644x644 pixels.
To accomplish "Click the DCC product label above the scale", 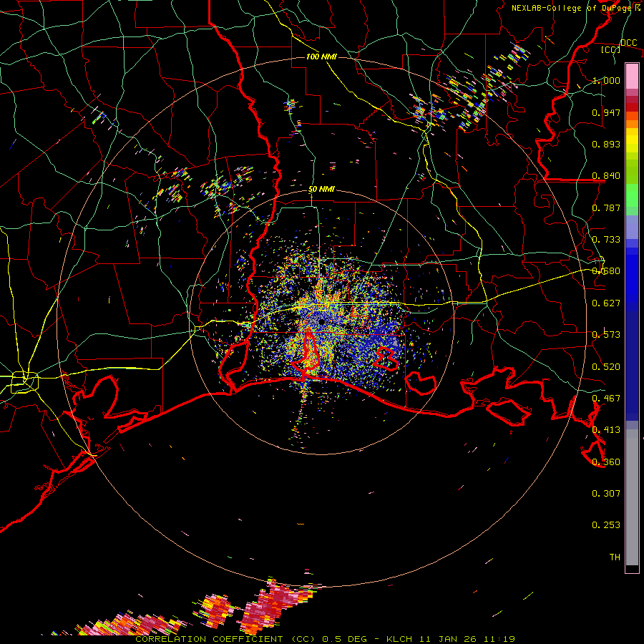I will coord(628,43).
